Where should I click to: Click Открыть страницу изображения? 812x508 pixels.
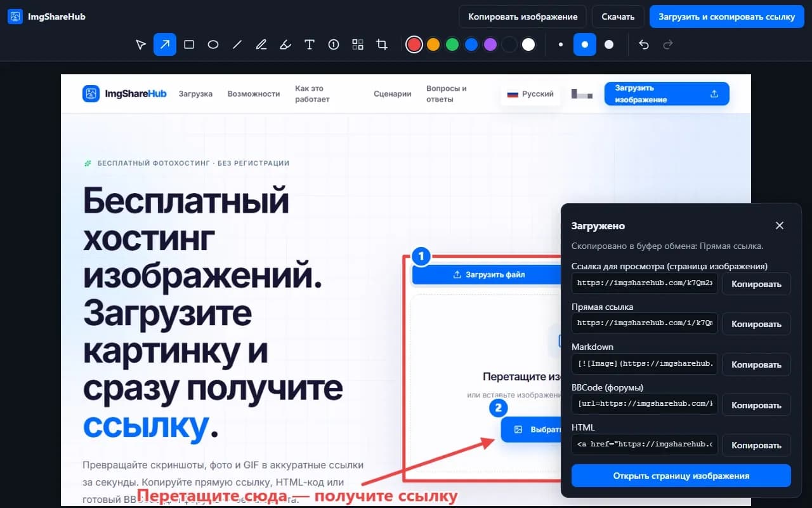point(681,476)
